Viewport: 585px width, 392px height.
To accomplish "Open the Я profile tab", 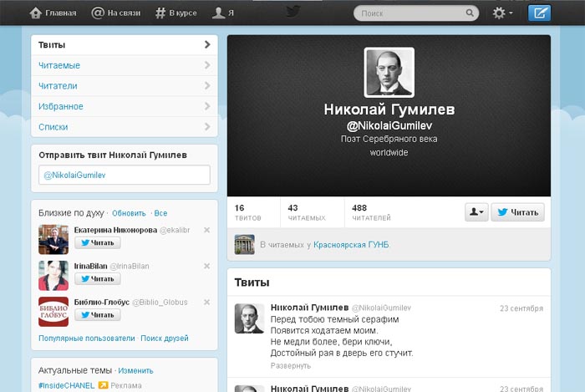I will tap(223, 13).
